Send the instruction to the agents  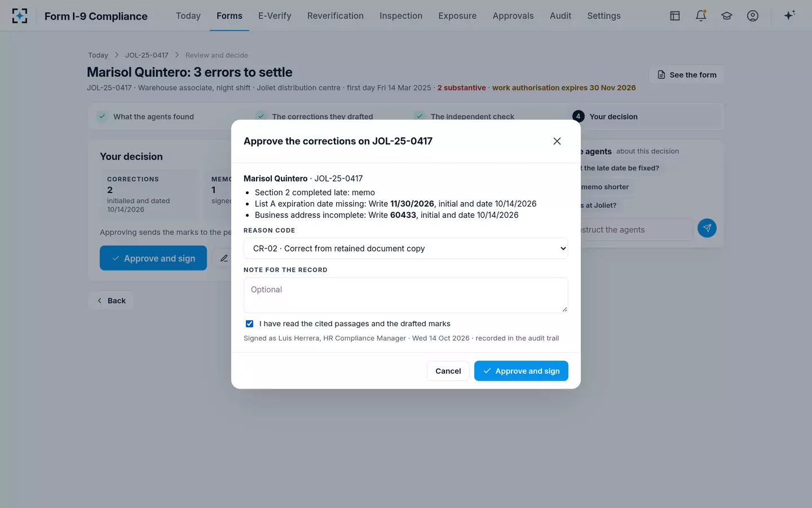pyautogui.click(x=707, y=228)
